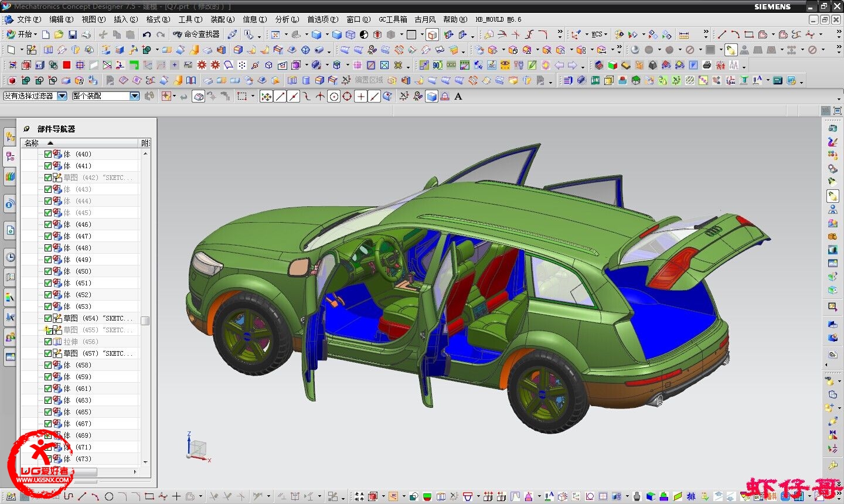Image resolution: width=844 pixels, height=504 pixels.
Task: Click 名称 column sort arrow
Action: coord(50,143)
